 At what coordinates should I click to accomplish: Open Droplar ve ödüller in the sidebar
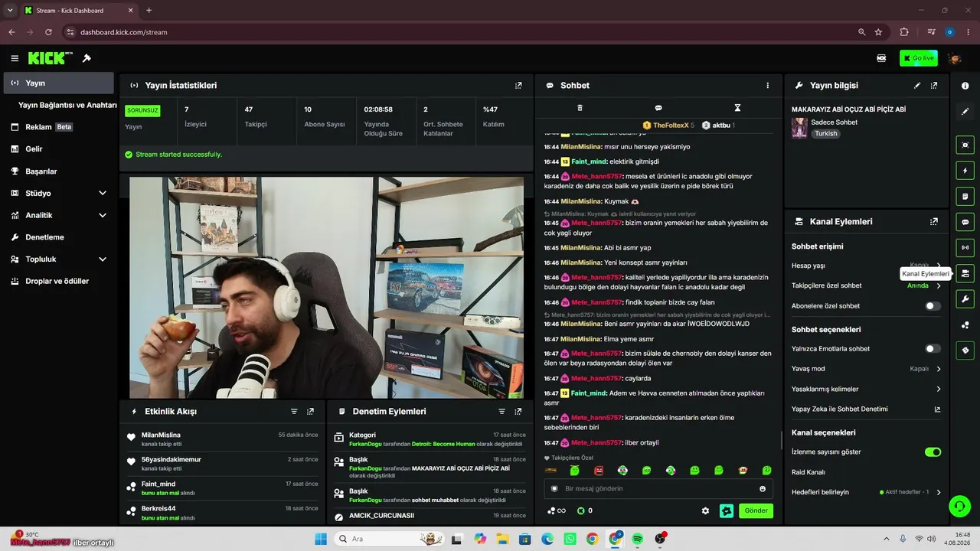click(59, 281)
